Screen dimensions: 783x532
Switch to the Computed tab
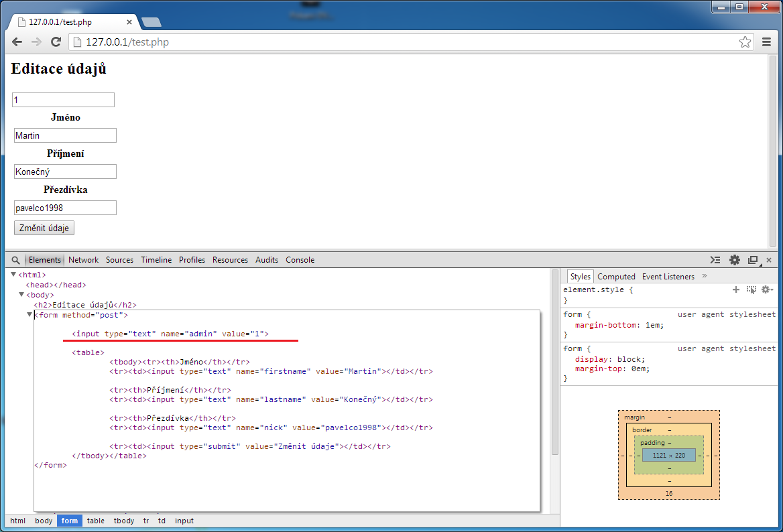pyautogui.click(x=616, y=276)
